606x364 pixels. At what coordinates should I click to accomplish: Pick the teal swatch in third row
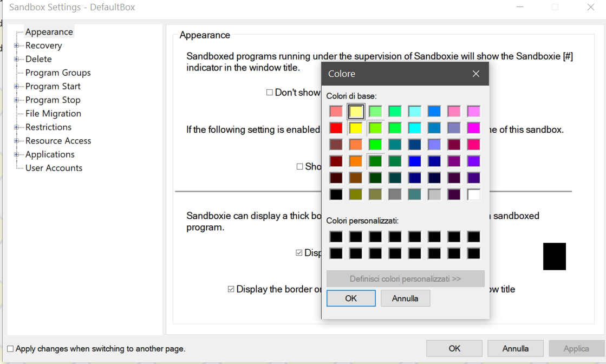click(x=395, y=145)
